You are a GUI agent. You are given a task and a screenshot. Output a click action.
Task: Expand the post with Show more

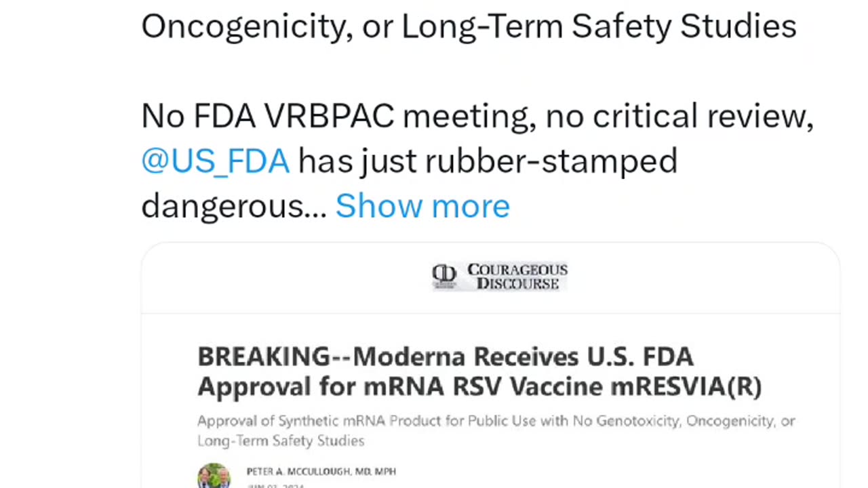(422, 206)
